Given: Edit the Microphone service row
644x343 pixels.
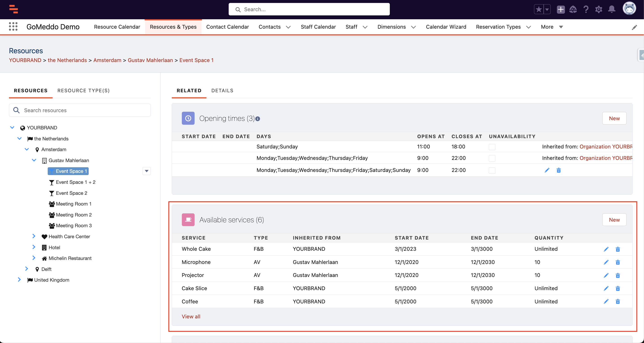Looking at the screenshot, I should tap(606, 262).
